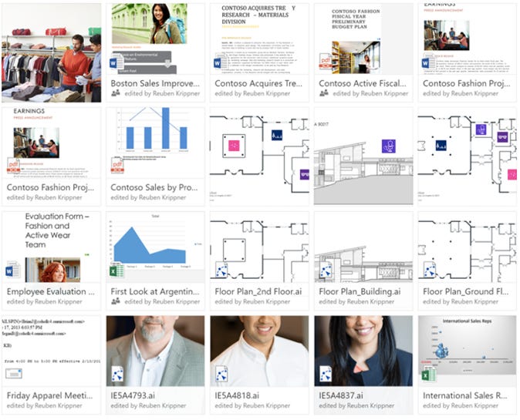Click file icon on IE5A4837.ai card
Image resolution: width=520 pixels, height=420 pixels.
326,374
